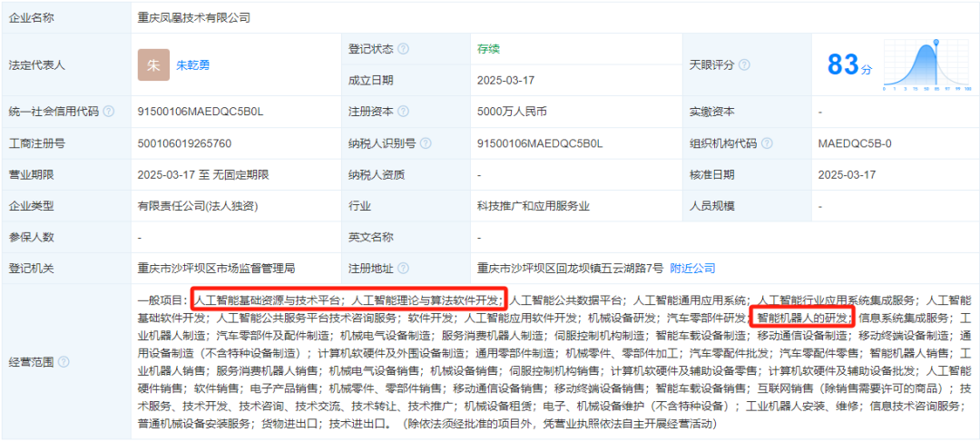Click registration authority 重庆市沙坪坝区市场监督管理局
The image size is (980, 442).
pos(216,269)
